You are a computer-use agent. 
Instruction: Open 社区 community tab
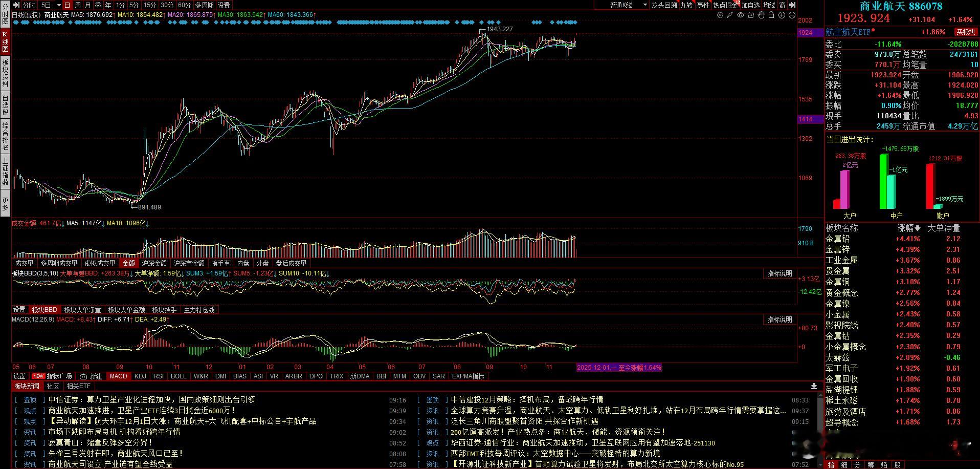(x=53, y=386)
